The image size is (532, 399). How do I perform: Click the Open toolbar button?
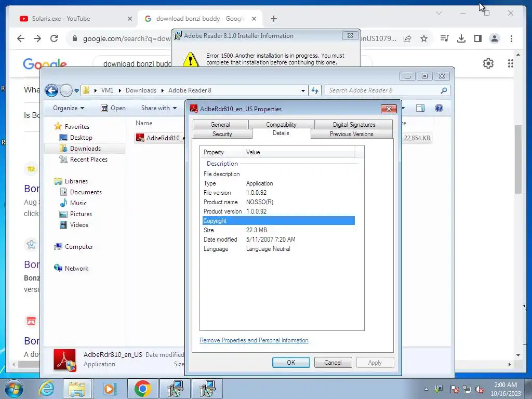point(113,108)
